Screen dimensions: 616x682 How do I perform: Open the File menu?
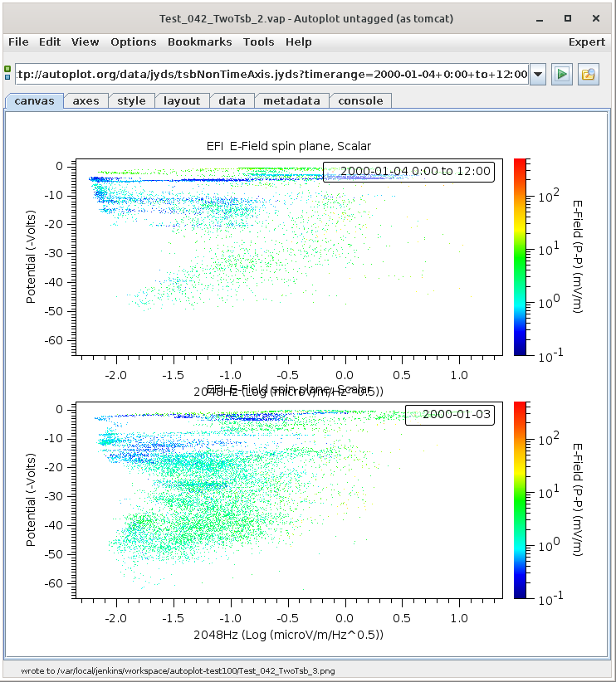18,41
